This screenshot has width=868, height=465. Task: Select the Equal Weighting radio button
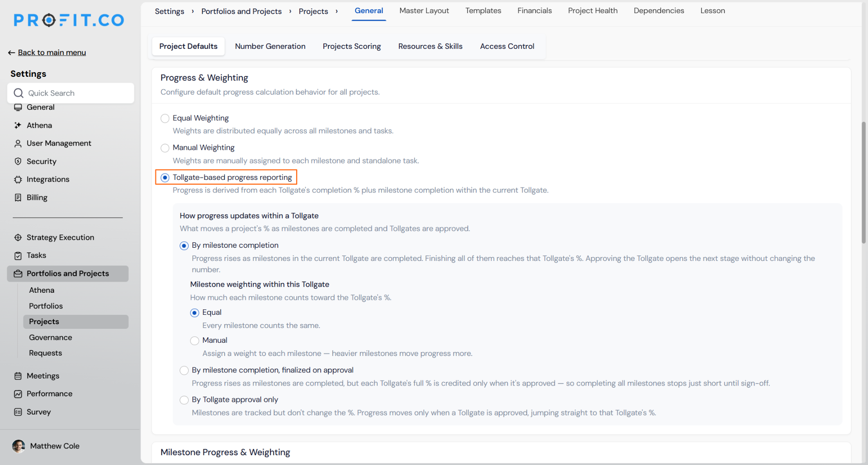click(x=165, y=118)
